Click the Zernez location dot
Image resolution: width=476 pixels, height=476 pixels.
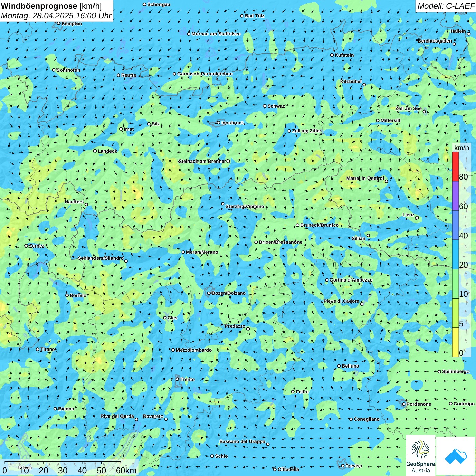coord(26,246)
